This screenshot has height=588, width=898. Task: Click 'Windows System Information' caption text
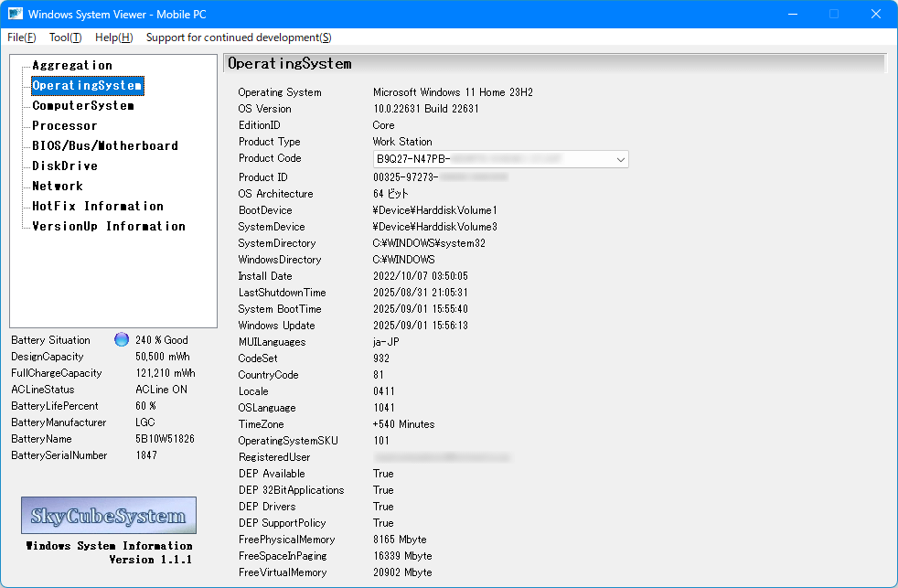point(109,546)
